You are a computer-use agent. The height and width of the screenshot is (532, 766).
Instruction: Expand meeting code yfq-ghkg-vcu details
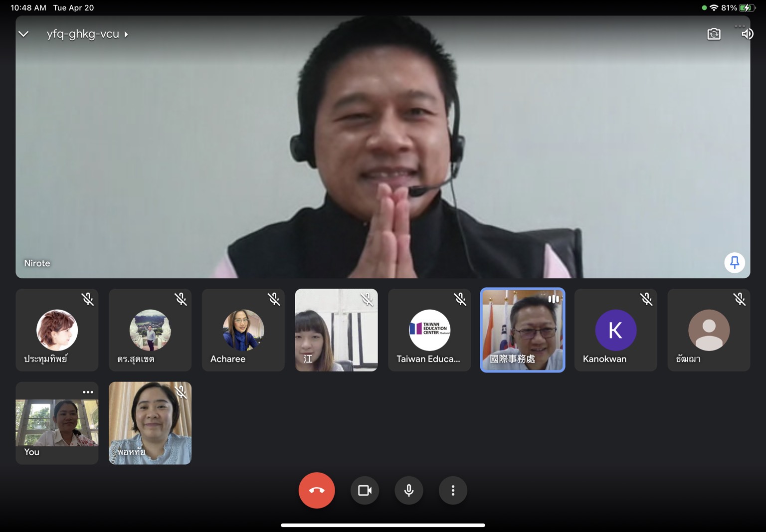click(x=87, y=34)
